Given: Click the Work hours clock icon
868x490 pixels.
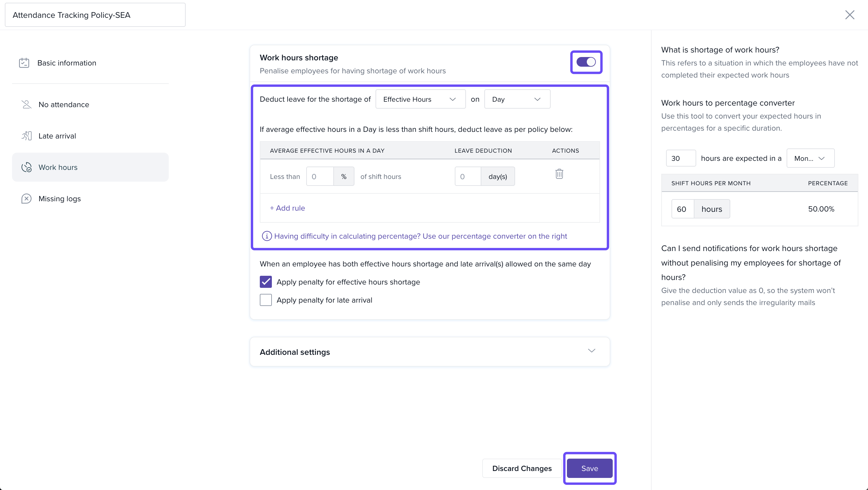Looking at the screenshot, I should click(26, 167).
